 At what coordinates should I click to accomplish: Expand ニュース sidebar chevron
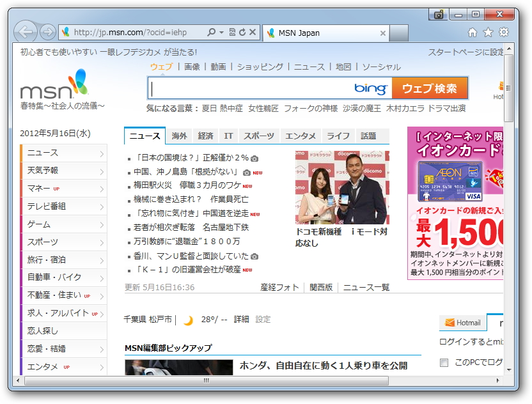tap(102, 153)
